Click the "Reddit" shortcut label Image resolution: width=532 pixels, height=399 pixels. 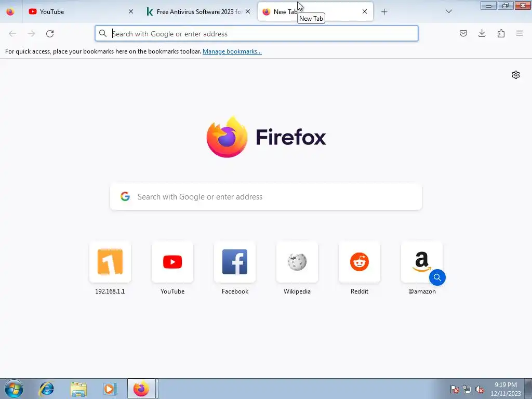[x=360, y=291]
